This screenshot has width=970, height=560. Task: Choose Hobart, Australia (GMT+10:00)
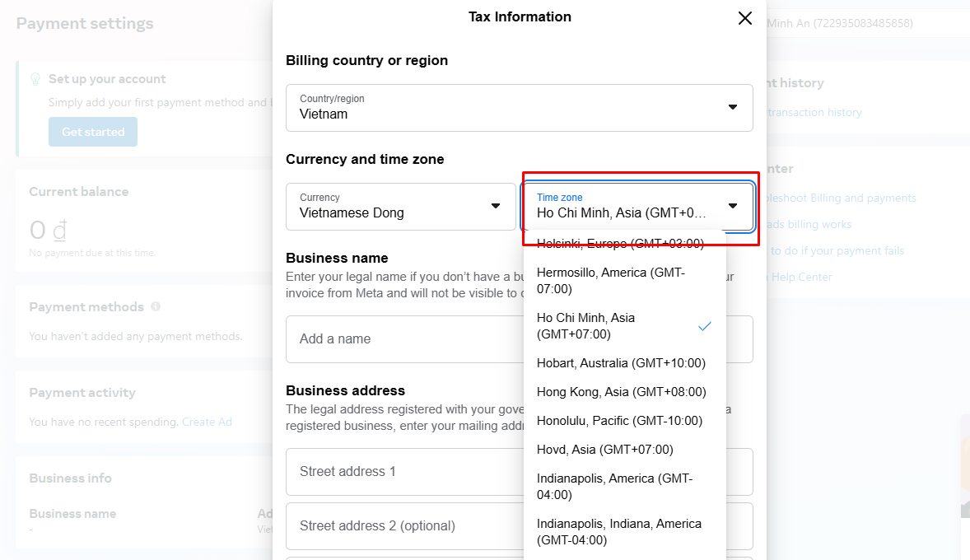[x=624, y=363]
